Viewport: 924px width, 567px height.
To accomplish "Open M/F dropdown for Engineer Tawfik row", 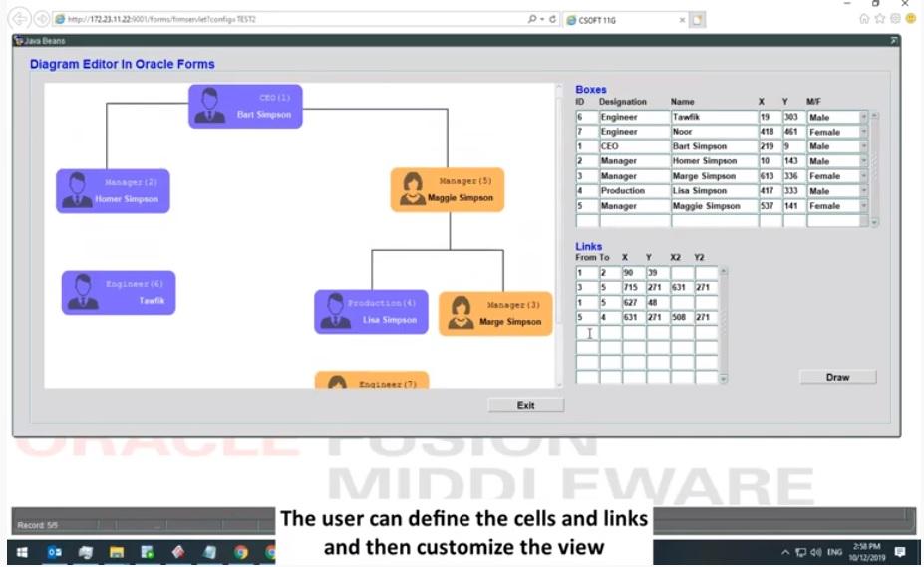I will point(863,117).
